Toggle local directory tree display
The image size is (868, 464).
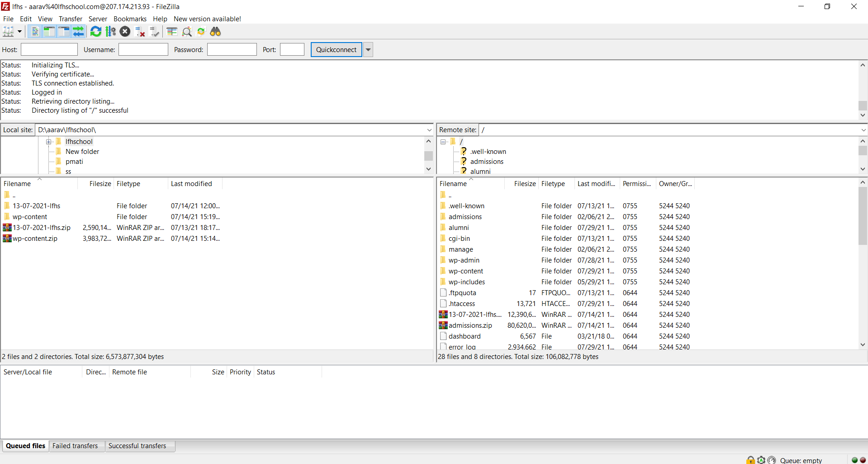point(49,32)
